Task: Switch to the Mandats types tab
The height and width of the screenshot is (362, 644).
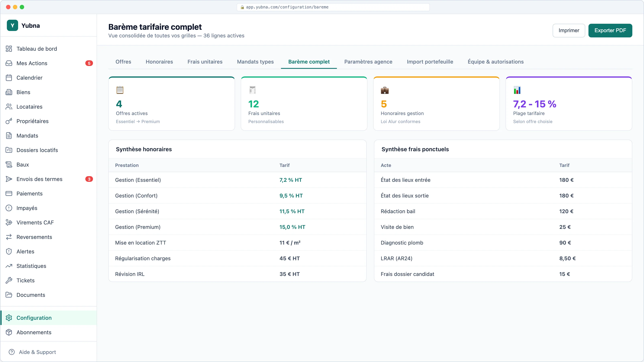Action: click(x=255, y=62)
